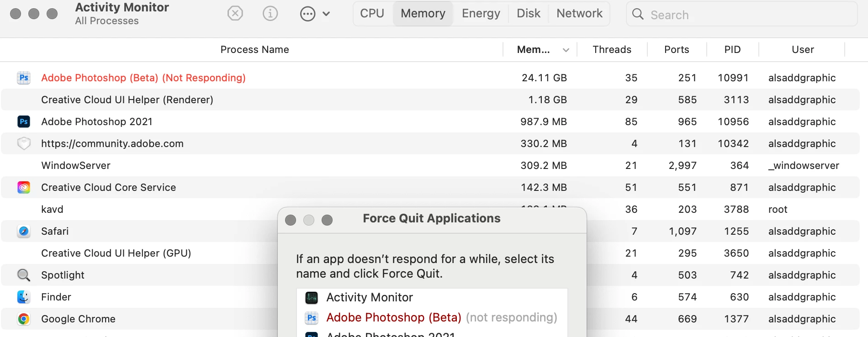This screenshot has width=868, height=337.
Task: Toggle the Memory column sort arrow
Action: coord(566,50)
